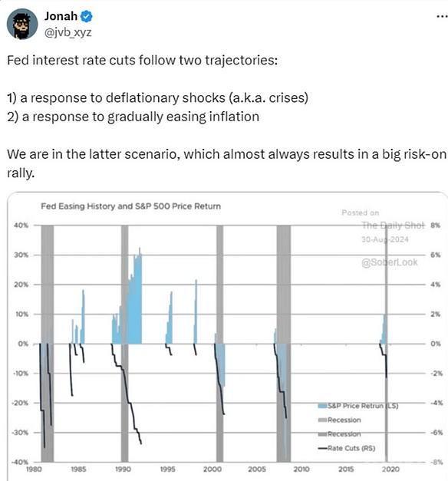Click the 30-Aug-2024 date stamp
The width and height of the screenshot is (448, 481).
385,239
